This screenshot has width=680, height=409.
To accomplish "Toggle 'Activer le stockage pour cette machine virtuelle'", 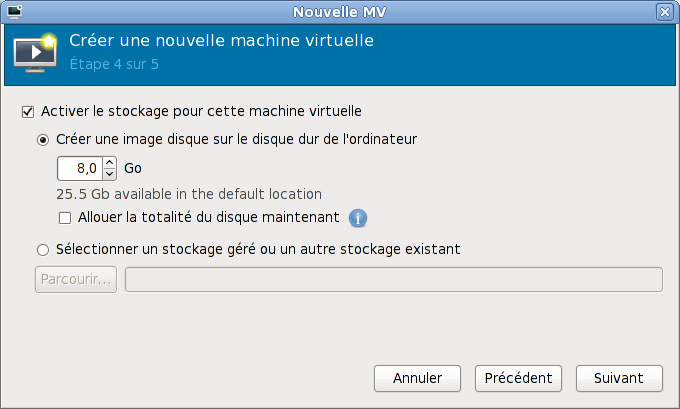I will click(27, 111).
